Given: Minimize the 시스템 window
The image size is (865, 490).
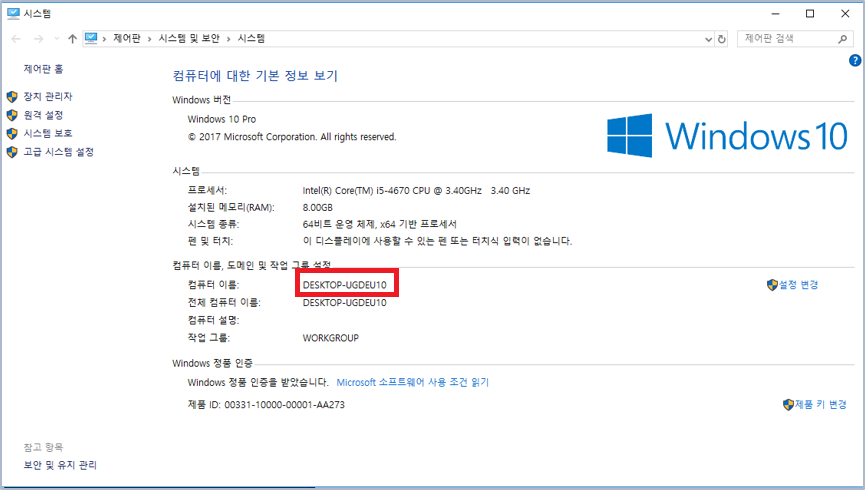Looking at the screenshot, I should [x=775, y=13].
